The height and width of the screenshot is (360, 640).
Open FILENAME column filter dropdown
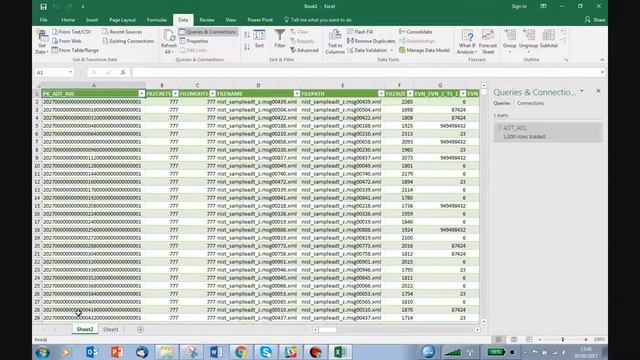point(297,94)
